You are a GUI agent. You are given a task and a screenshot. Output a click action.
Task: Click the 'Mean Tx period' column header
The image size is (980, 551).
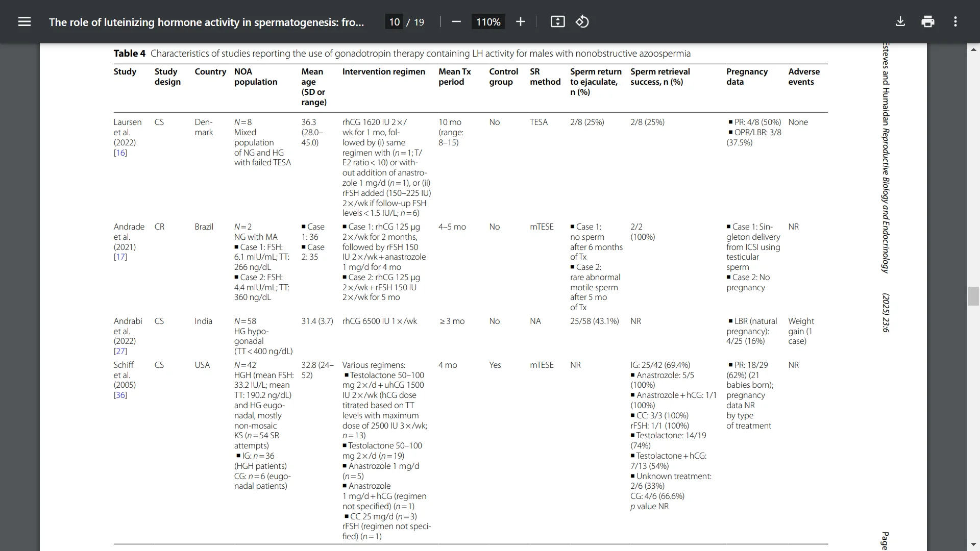[454, 77]
